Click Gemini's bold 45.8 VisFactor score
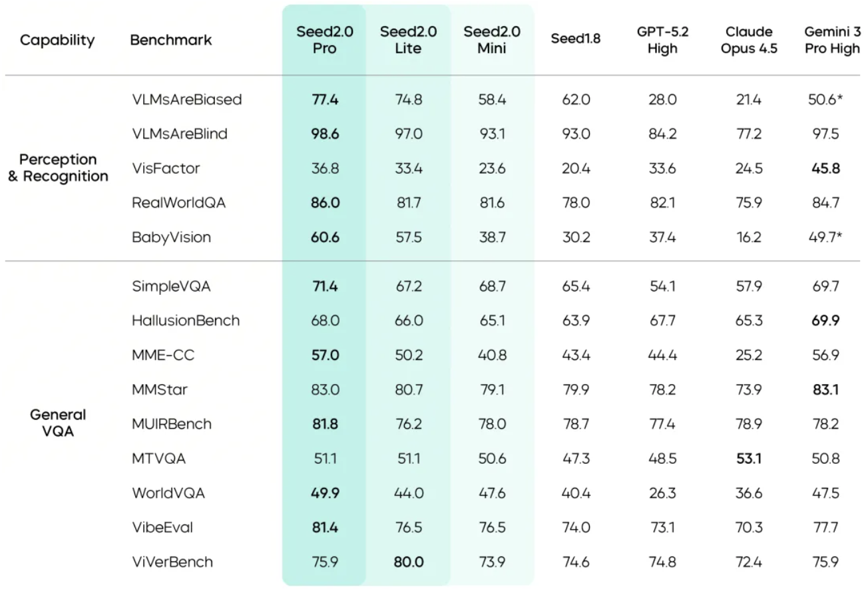Screen dimensions: 868x595 tap(825, 168)
